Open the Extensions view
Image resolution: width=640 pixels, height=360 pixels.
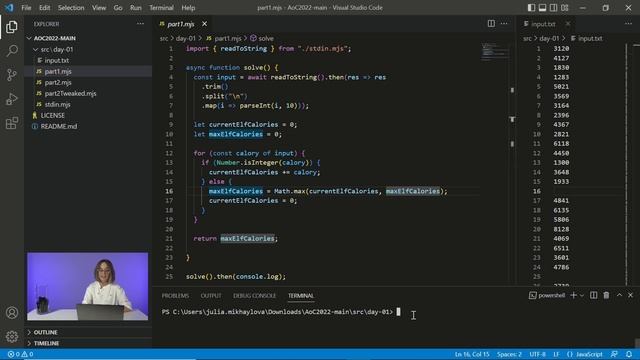(12, 123)
